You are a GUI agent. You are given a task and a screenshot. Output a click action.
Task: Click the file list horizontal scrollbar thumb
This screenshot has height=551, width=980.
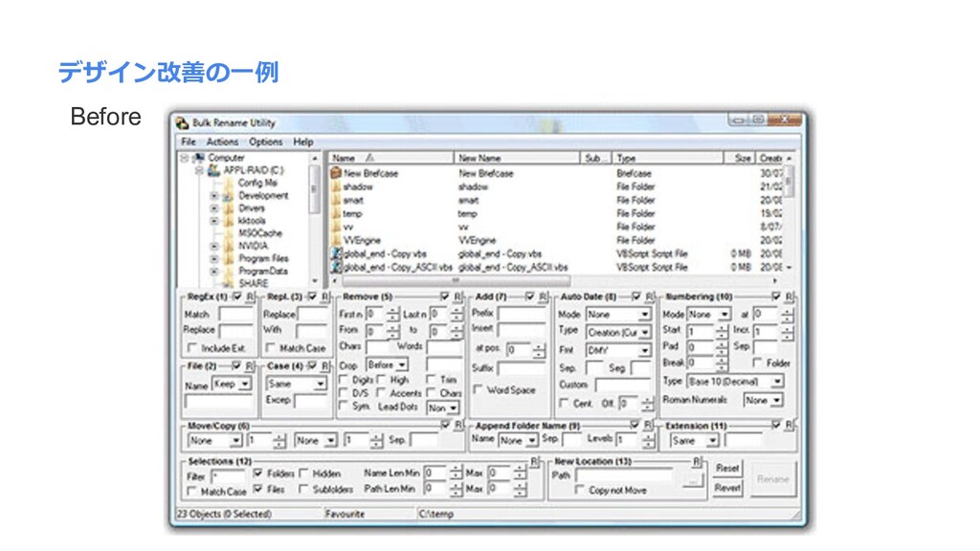[456, 280]
